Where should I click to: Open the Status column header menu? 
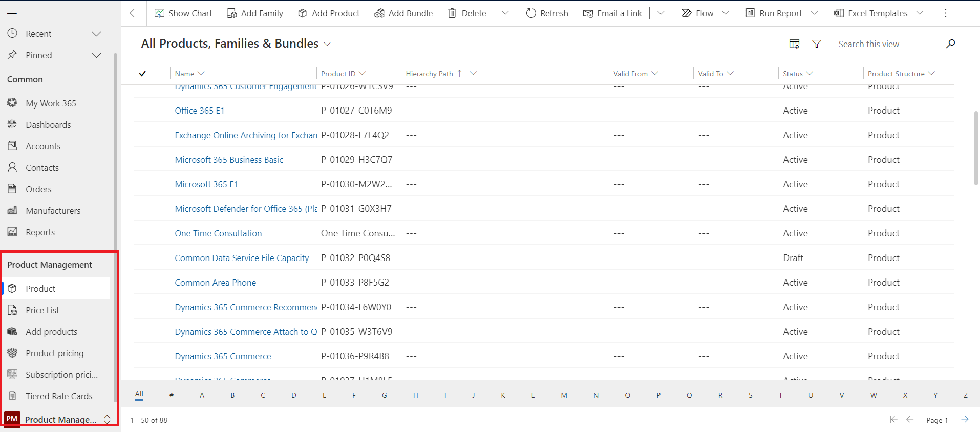click(x=798, y=74)
